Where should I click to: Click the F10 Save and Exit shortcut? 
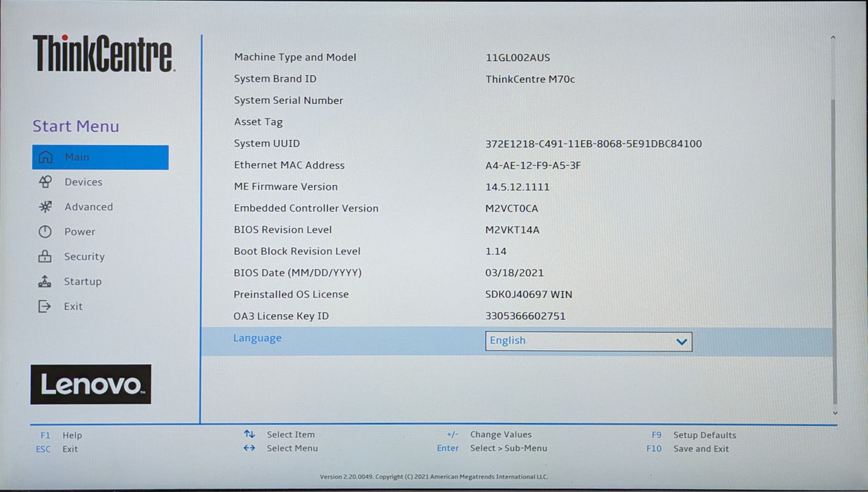(x=688, y=448)
